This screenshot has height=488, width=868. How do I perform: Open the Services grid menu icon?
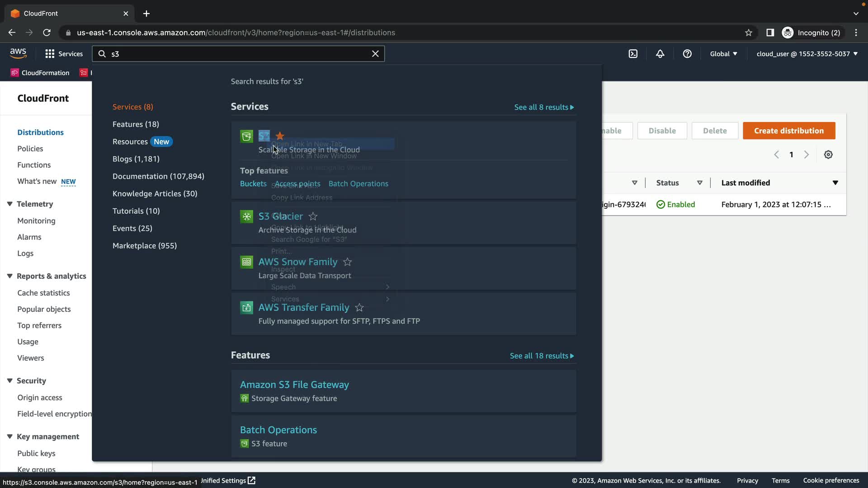pyautogui.click(x=50, y=54)
